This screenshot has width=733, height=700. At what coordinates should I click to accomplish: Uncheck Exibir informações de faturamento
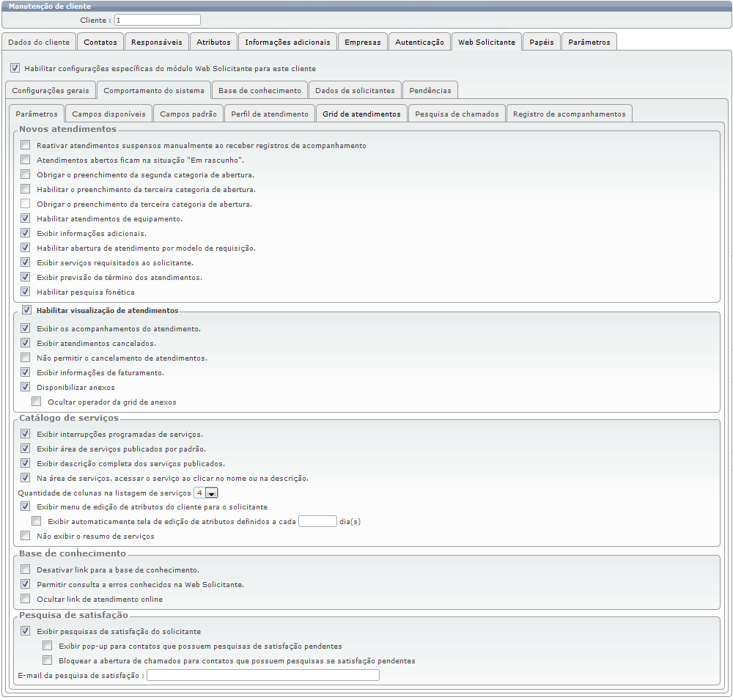point(25,372)
